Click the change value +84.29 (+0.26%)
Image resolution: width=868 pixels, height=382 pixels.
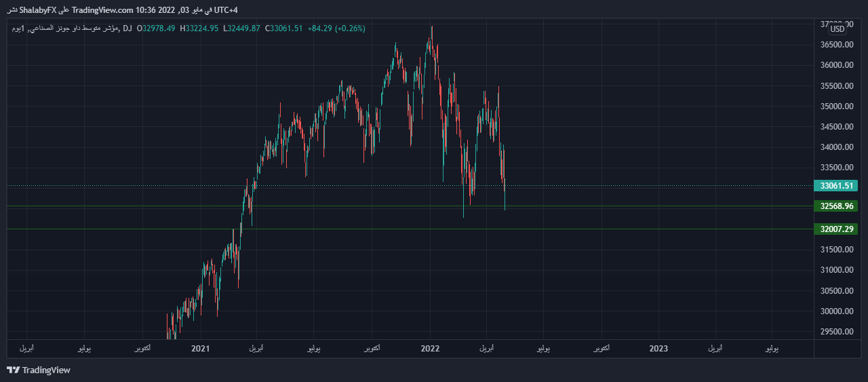coord(336,28)
